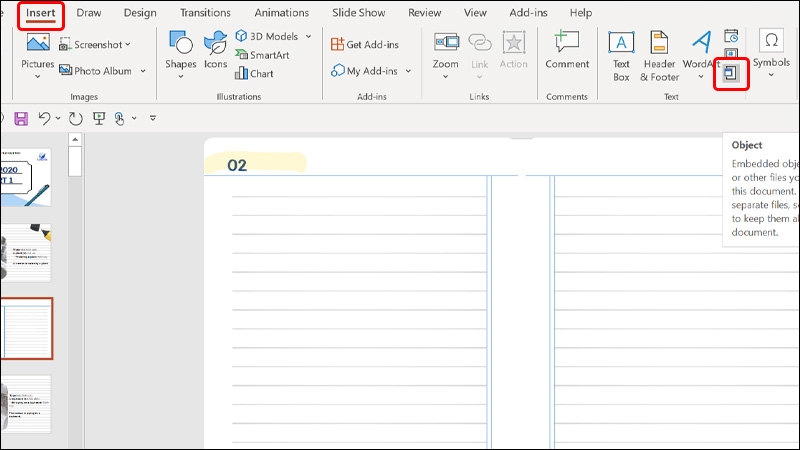The width and height of the screenshot is (800, 450).
Task: Click the Touch/Mouse Mode icon
Action: pos(119,118)
